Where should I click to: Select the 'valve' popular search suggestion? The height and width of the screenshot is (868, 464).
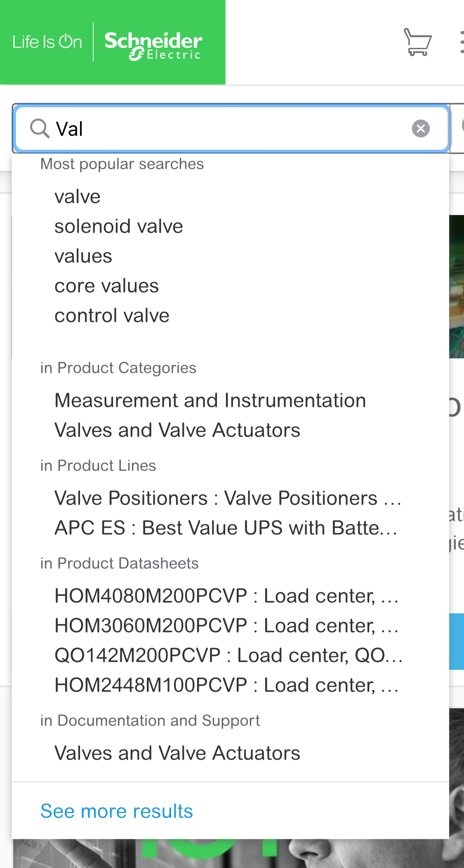pos(78,196)
